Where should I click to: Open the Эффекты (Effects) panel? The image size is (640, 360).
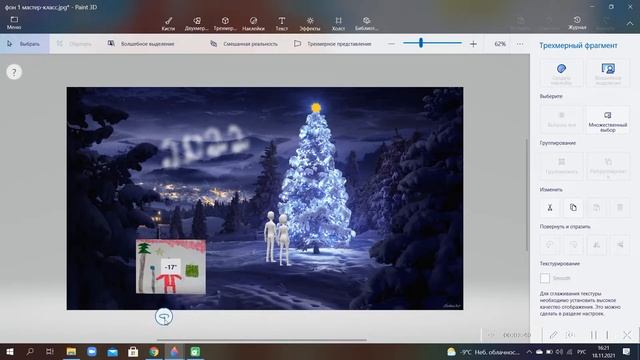pyautogui.click(x=310, y=24)
